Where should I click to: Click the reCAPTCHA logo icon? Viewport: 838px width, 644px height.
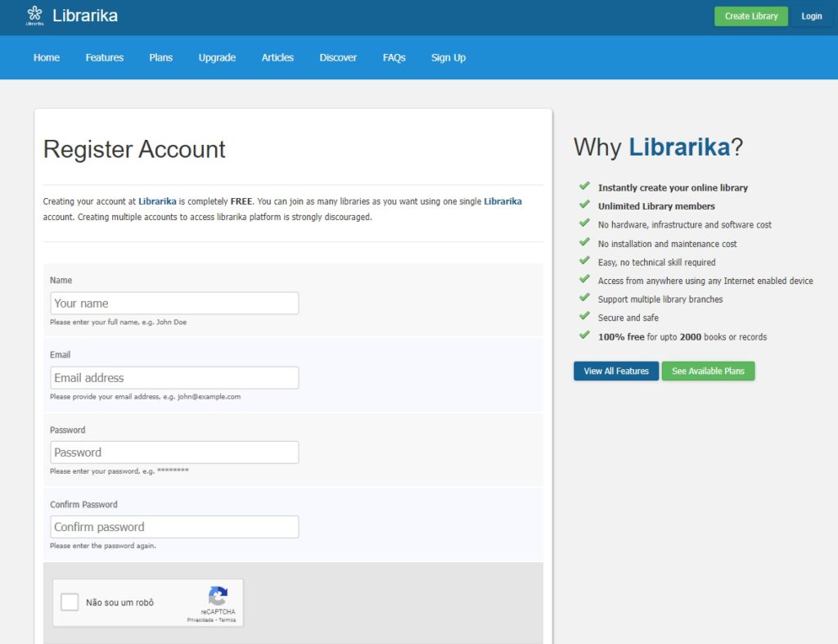pyautogui.click(x=218, y=596)
